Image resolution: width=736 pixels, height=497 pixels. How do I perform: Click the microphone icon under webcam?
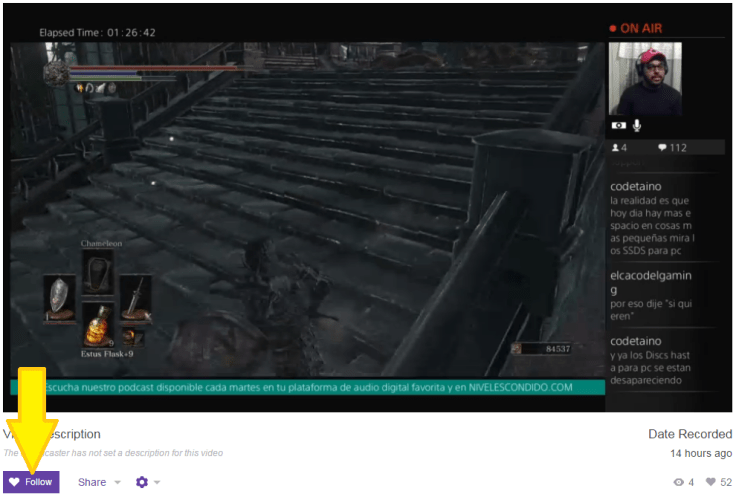click(637, 126)
